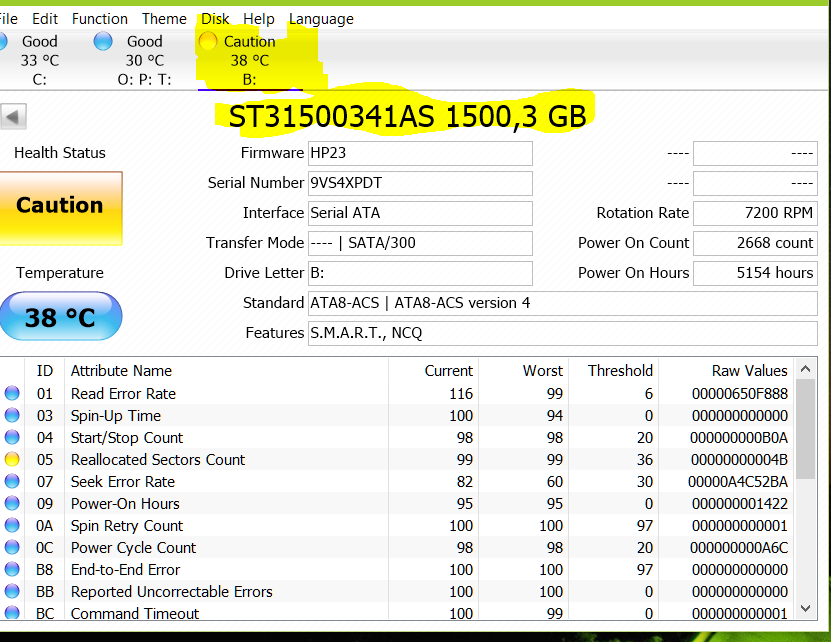The image size is (831, 642).
Task: Click the status dot for End-to-End Error
Action: pos(12,569)
